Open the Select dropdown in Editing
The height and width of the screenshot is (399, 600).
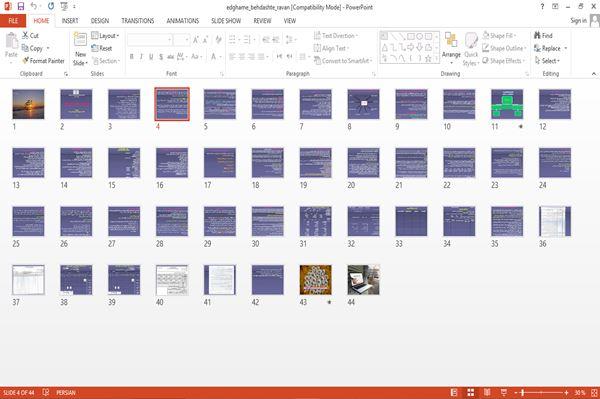[x=547, y=61]
